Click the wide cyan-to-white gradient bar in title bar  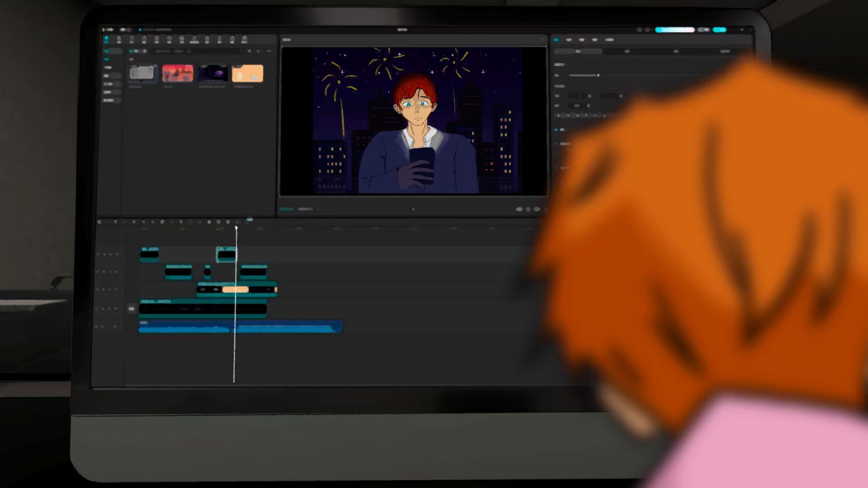(x=675, y=30)
